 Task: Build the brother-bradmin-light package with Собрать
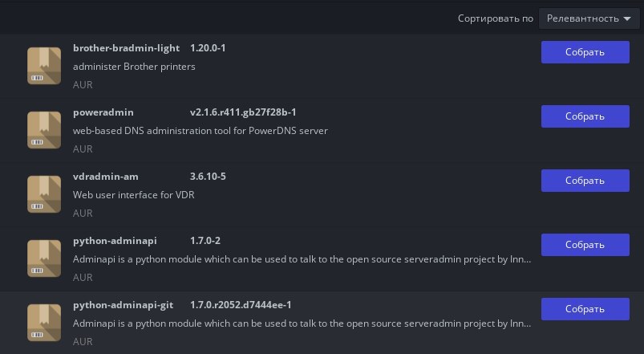click(x=585, y=52)
